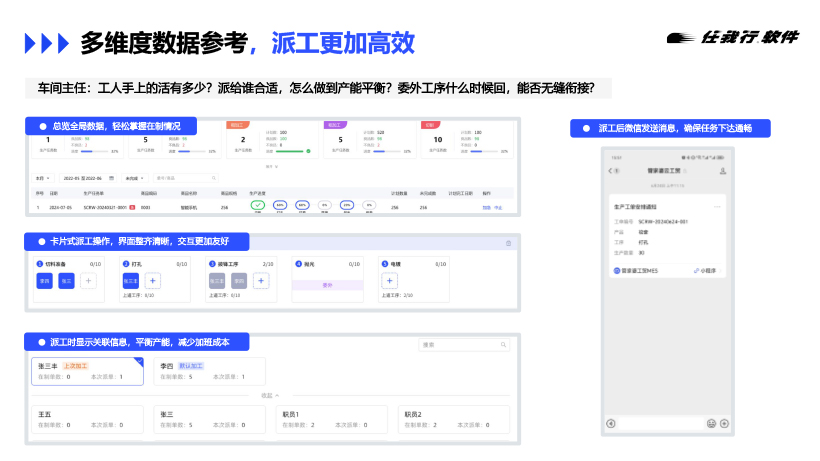The height and width of the screenshot is (461, 820).
Task: Click the back arrow in the WeChat chat header
Action: (x=611, y=172)
